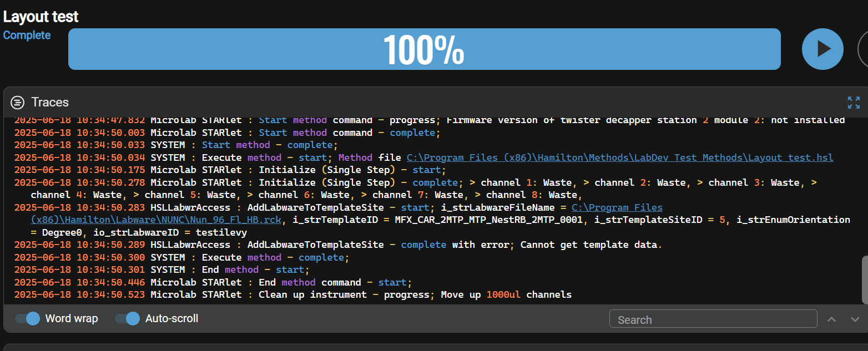The image size is (868, 351).
Task: Click the Traces list icon
Action: pos(18,102)
